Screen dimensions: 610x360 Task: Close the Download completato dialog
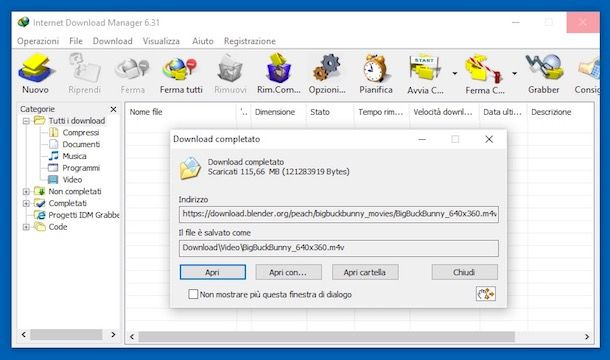tap(489, 139)
